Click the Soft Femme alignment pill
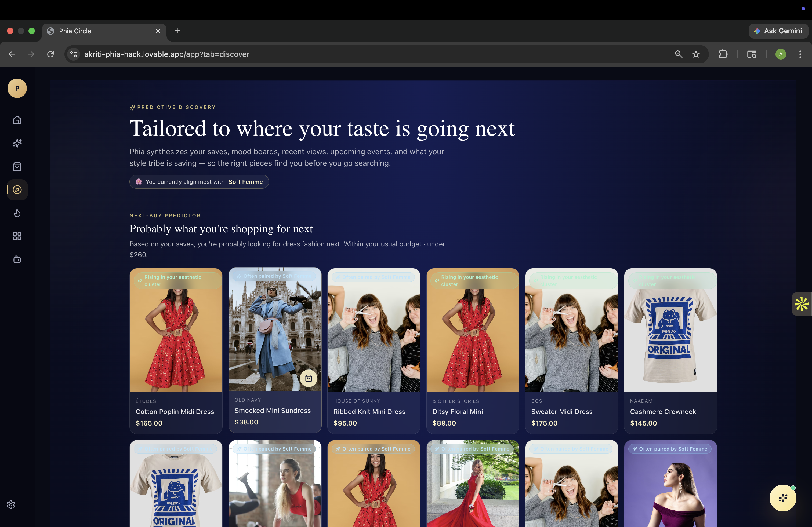This screenshot has height=527, width=812. [x=199, y=182]
